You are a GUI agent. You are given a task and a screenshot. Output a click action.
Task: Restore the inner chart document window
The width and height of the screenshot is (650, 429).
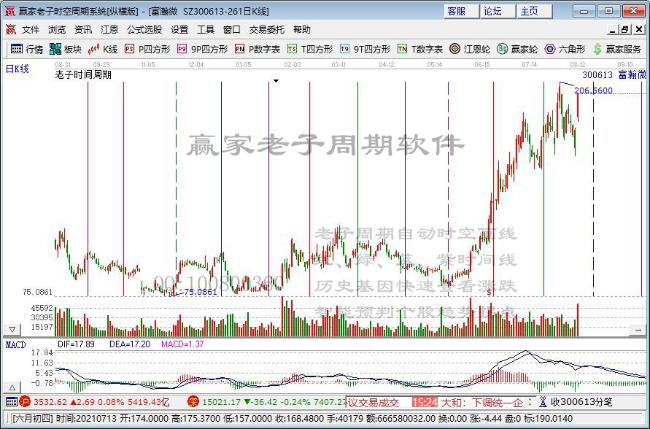tap(625, 29)
